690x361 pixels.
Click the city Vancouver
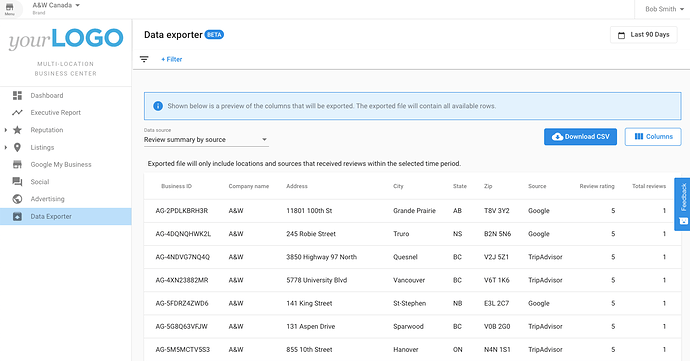point(409,280)
